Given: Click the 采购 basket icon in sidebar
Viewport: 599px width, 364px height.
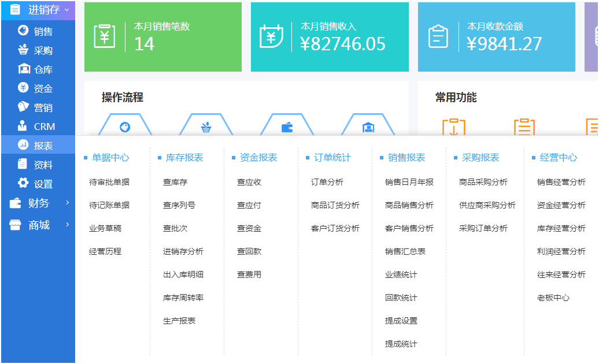Looking at the screenshot, I should pyautogui.click(x=23, y=50).
